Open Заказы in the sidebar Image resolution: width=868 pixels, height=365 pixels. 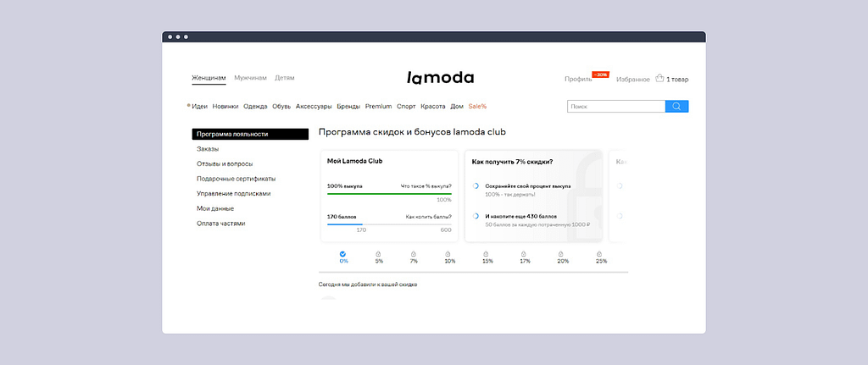[208, 149]
